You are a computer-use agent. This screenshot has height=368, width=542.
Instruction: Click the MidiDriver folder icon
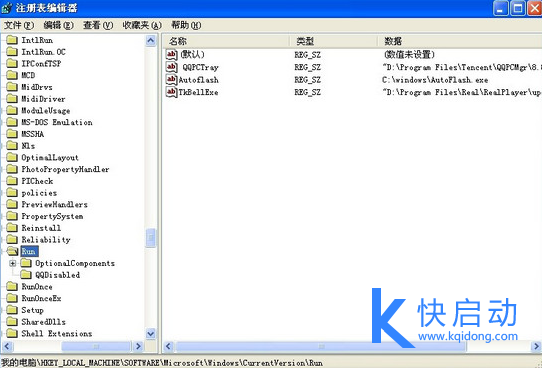point(12,99)
